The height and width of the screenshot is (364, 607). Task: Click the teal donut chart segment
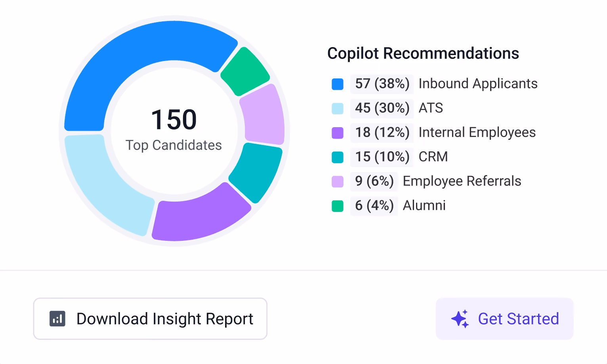pos(258,172)
